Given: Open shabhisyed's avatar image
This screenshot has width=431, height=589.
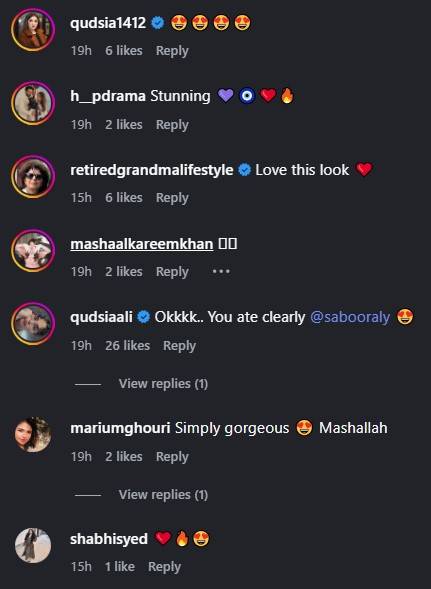Looking at the screenshot, I should click(x=33, y=545).
